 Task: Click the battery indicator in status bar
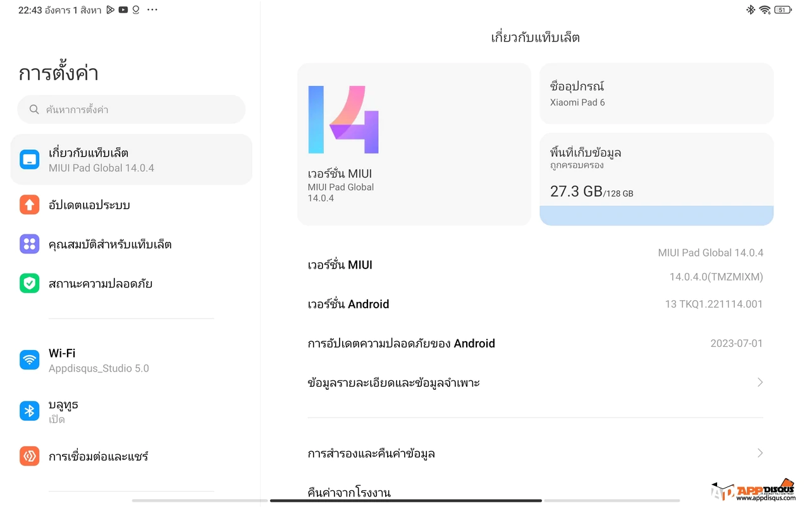click(x=784, y=9)
